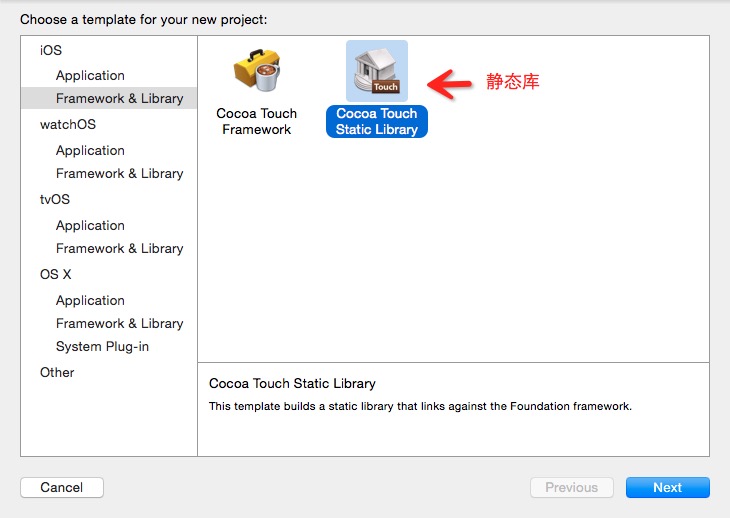The width and height of the screenshot is (730, 518).
Task: Click the iOS section header
Action: [x=51, y=50]
